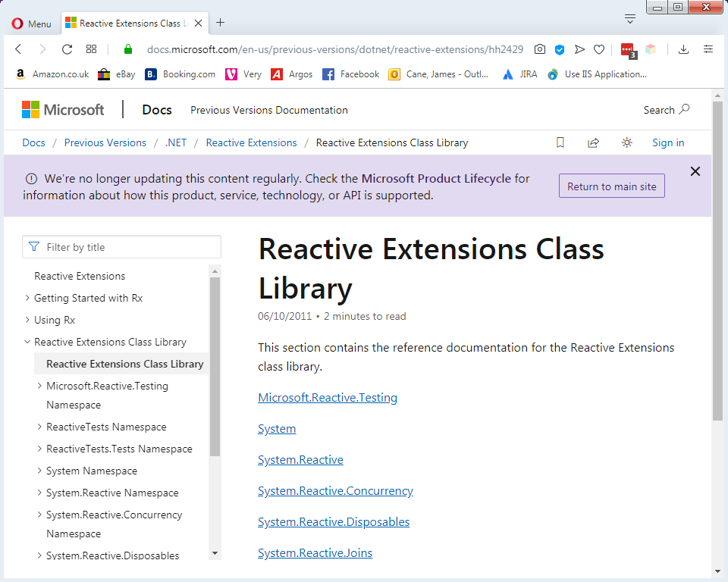The width and height of the screenshot is (728, 582).
Task: Open the Amazon.co.uk bookmark
Action: [x=52, y=74]
